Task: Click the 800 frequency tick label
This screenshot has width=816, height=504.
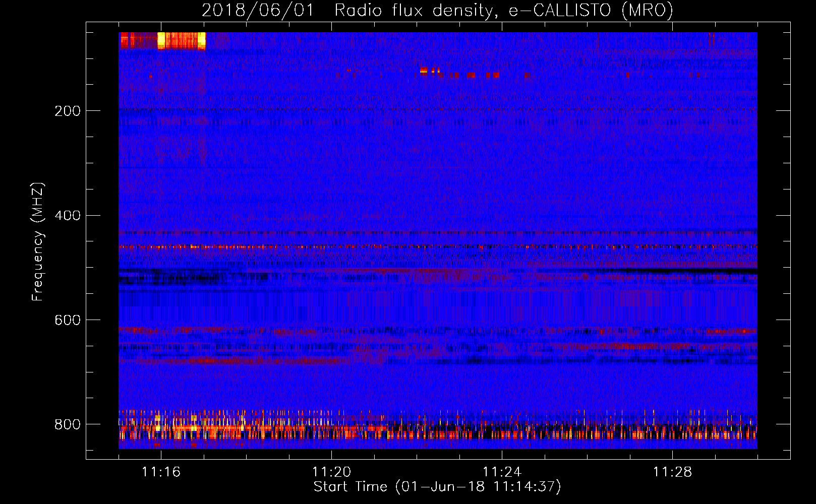Action: (68, 425)
